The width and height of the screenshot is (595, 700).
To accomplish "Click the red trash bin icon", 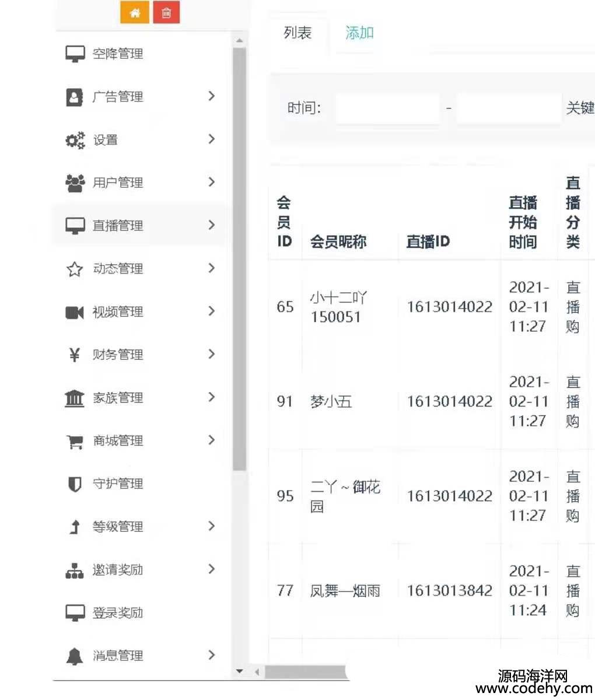I will pyautogui.click(x=166, y=13).
